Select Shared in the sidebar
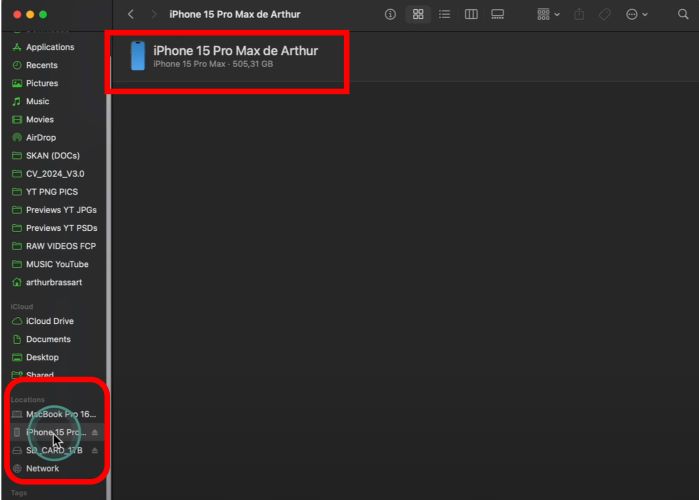699x500 pixels. (40, 375)
